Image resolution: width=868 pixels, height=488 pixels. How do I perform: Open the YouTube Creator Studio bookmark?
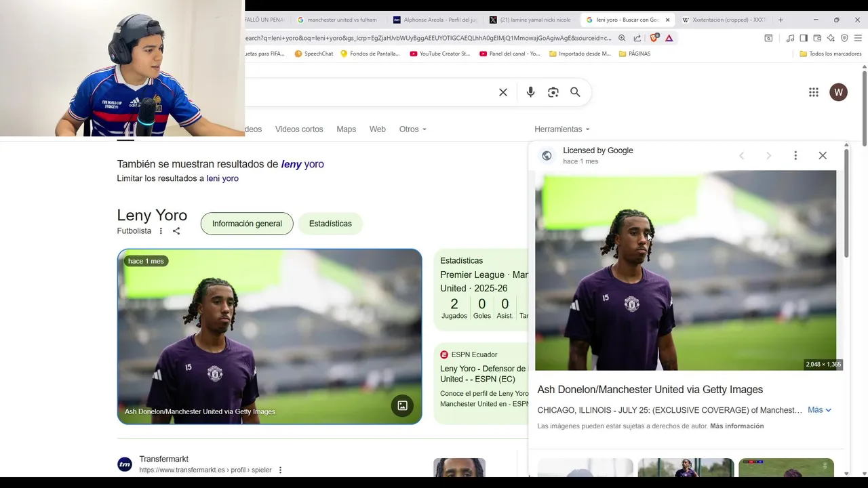pyautogui.click(x=439, y=54)
